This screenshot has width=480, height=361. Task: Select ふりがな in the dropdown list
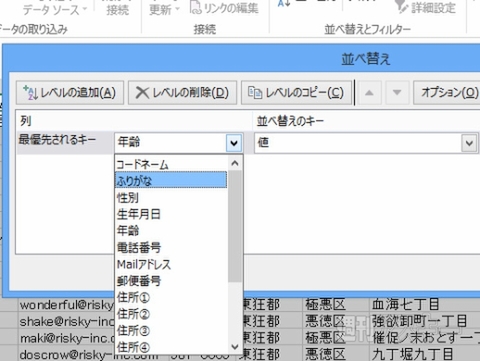(x=171, y=180)
